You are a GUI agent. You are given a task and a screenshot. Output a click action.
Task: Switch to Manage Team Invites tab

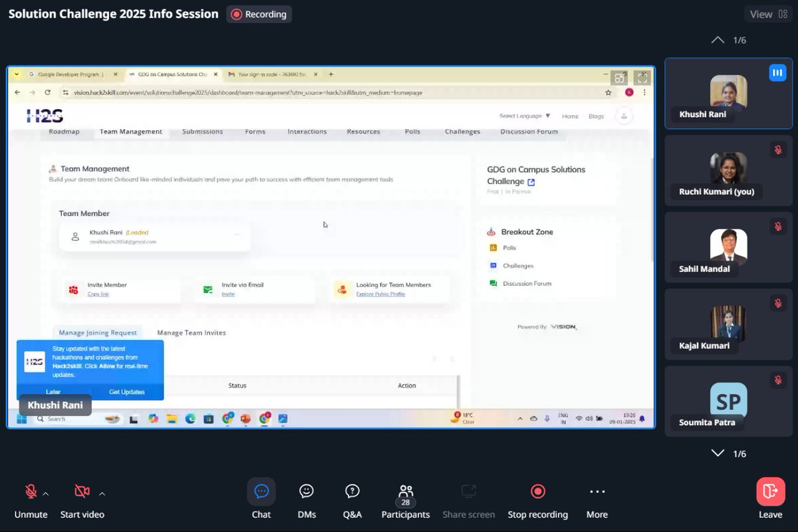(x=192, y=332)
